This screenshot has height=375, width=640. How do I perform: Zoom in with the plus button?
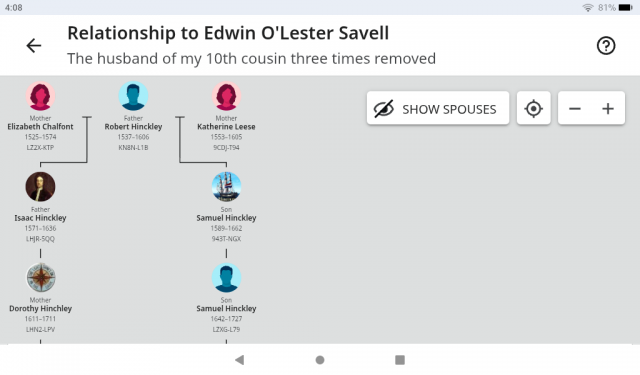click(608, 109)
